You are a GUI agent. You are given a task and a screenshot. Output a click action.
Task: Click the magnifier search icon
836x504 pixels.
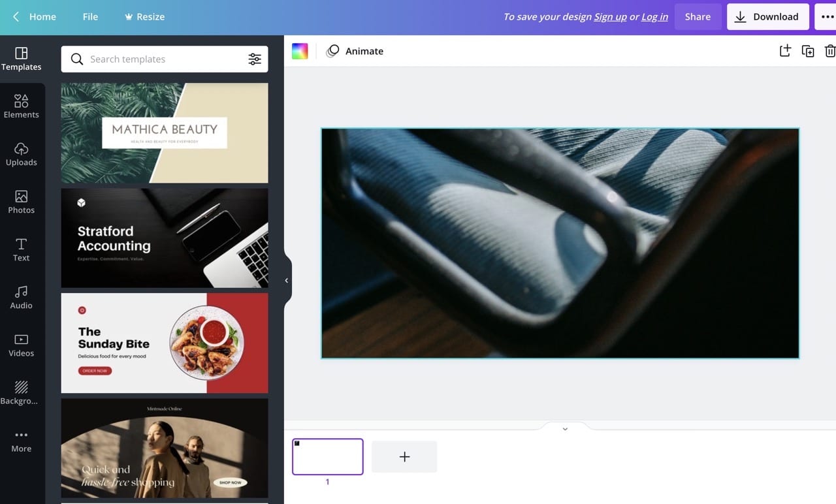click(77, 59)
